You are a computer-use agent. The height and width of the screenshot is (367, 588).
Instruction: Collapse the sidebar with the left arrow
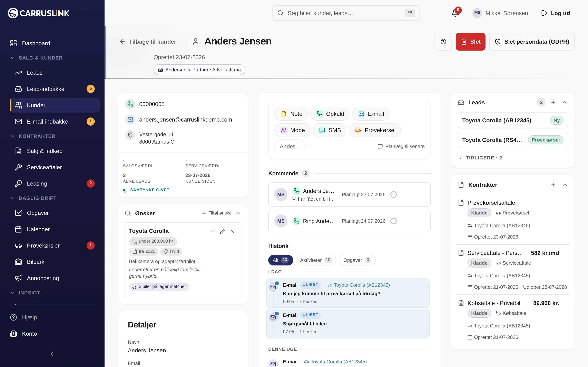click(52, 354)
